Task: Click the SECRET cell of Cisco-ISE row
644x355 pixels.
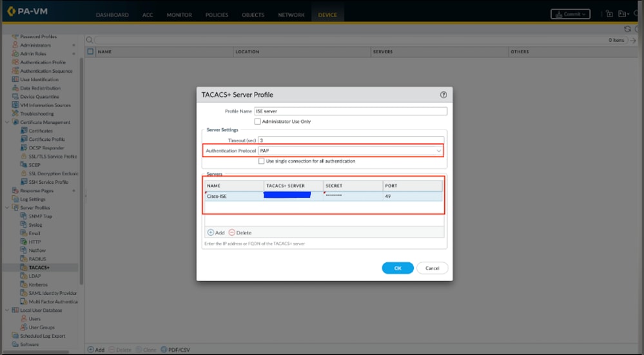Action: pyautogui.click(x=353, y=196)
